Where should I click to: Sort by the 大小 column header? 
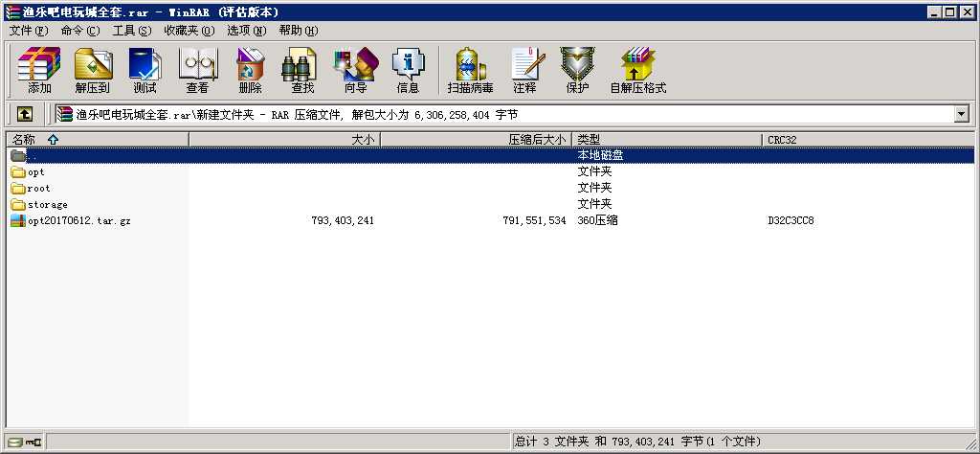pos(284,140)
